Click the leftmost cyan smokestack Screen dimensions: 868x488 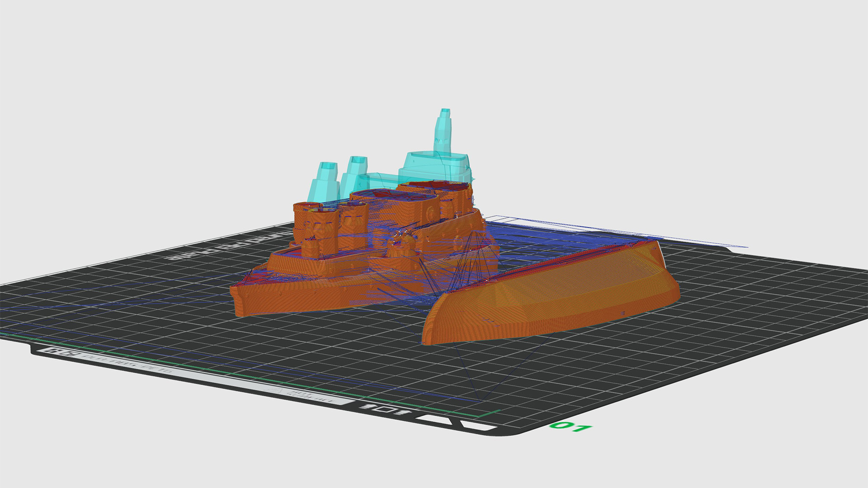click(324, 182)
